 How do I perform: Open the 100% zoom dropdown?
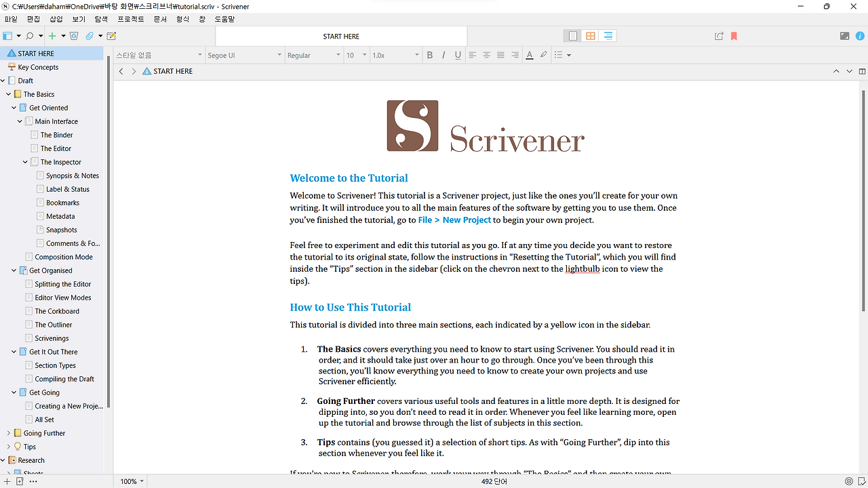click(132, 481)
